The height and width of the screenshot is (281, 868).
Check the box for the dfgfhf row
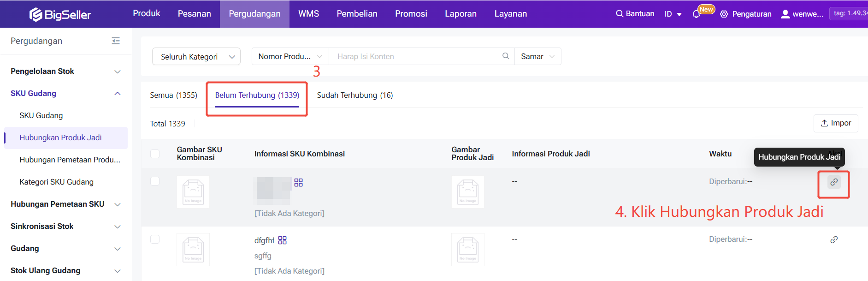155,239
